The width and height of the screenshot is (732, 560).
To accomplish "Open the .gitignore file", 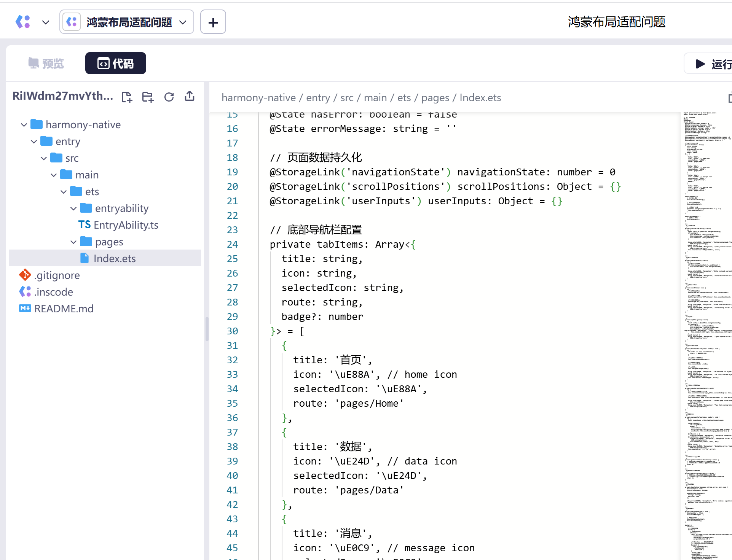I will pyautogui.click(x=57, y=275).
